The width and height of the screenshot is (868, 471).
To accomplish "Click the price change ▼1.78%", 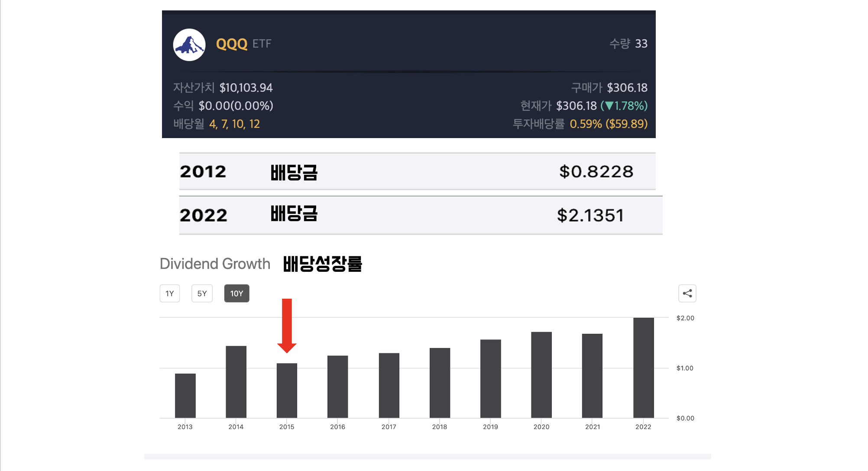I will point(624,106).
